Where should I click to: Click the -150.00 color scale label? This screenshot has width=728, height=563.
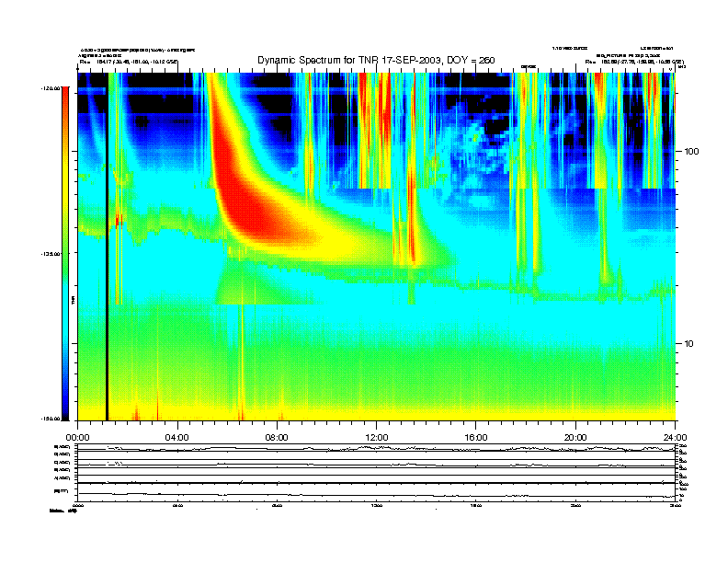pyautogui.click(x=51, y=419)
